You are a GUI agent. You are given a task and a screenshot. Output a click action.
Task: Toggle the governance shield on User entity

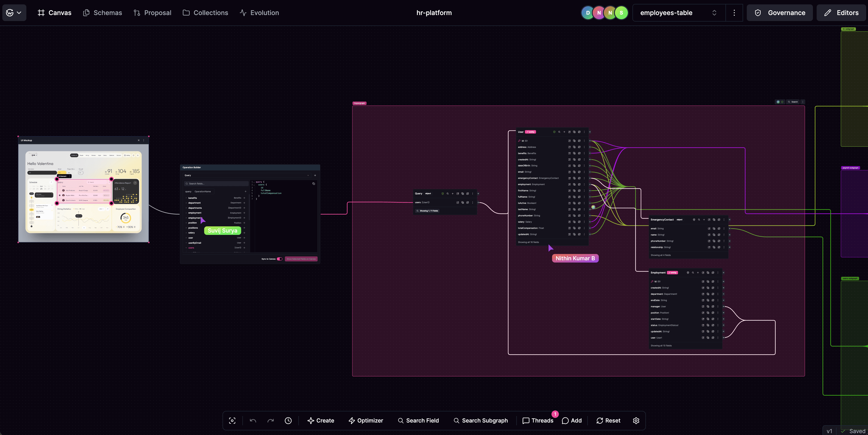[554, 132]
